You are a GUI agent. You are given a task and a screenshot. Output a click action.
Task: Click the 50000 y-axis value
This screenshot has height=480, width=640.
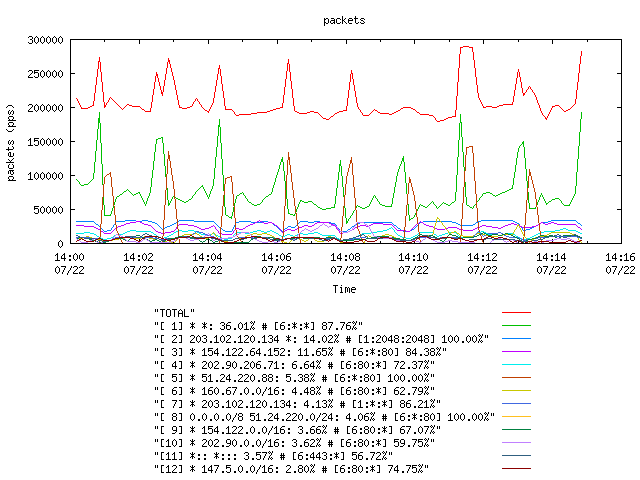pos(49,210)
